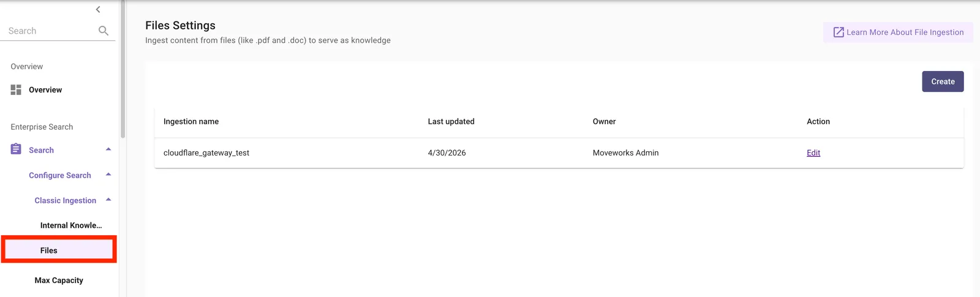Focus the sidebar Search input field
This screenshot has height=297, width=980.
[51, 31]
